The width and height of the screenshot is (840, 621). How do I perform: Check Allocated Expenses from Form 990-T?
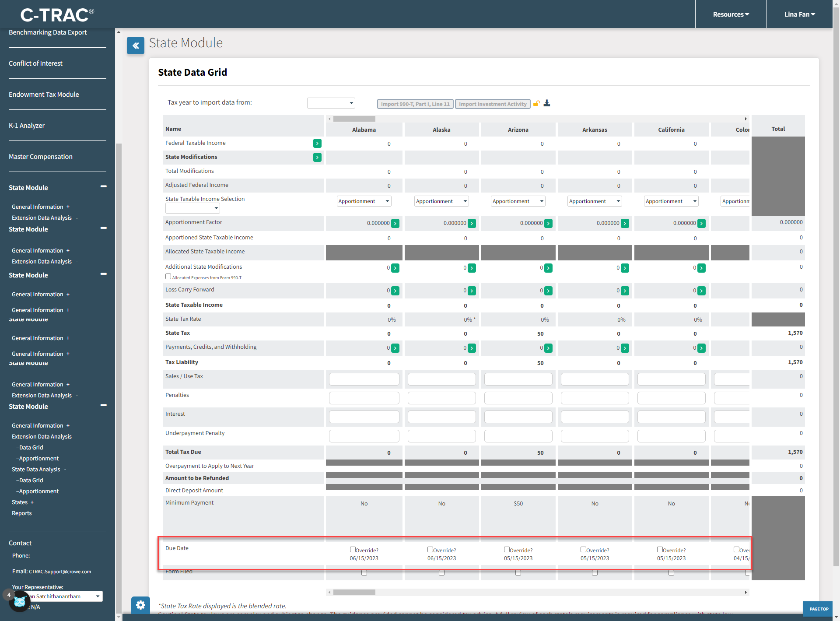pyautogui.click(x=168, y=277)
